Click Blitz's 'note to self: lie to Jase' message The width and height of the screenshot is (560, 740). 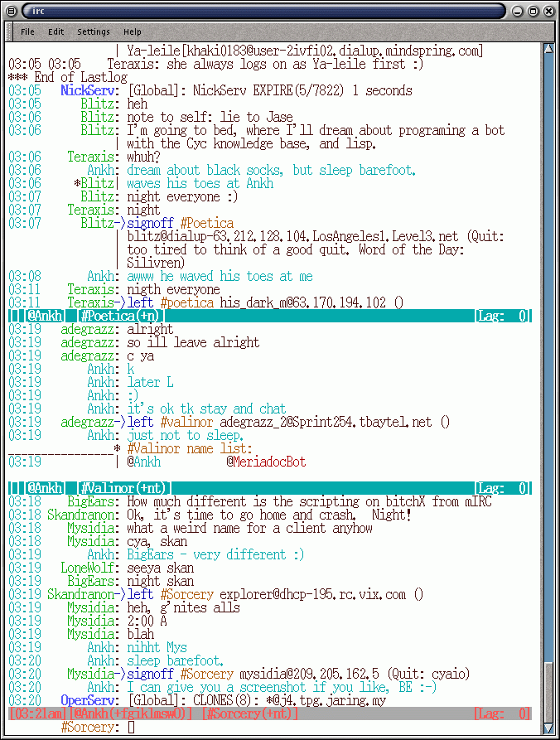click(210, 117)
